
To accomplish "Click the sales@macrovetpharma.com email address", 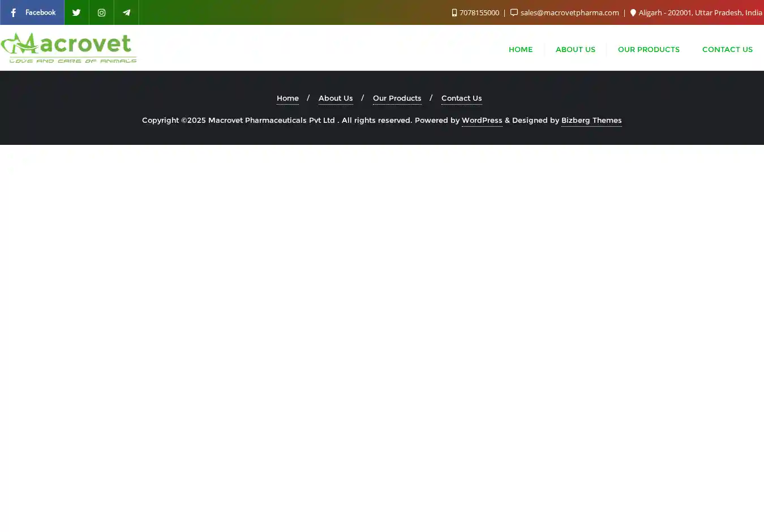I will pyautogui.click(x=569, y=12).
